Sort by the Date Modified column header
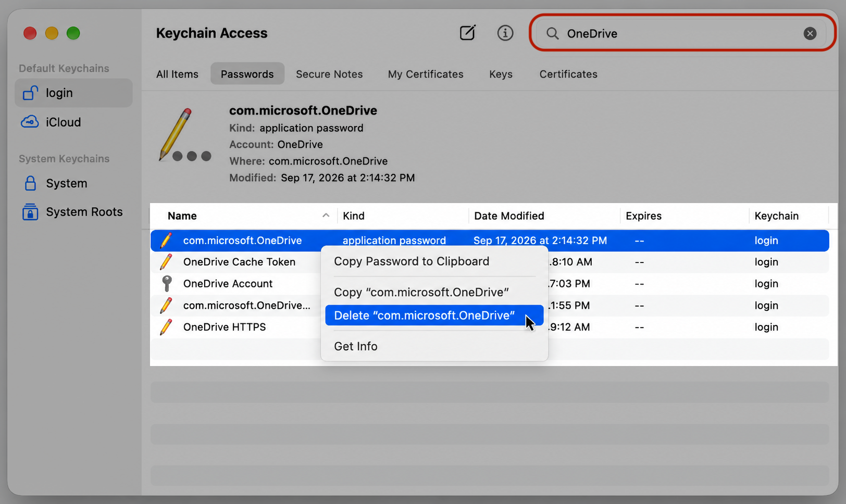846x504 pixels. pyautogui.click(x=509, y=216)
